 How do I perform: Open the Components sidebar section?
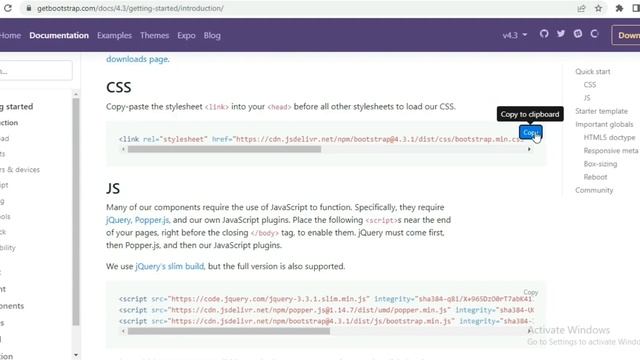[12, 306]
